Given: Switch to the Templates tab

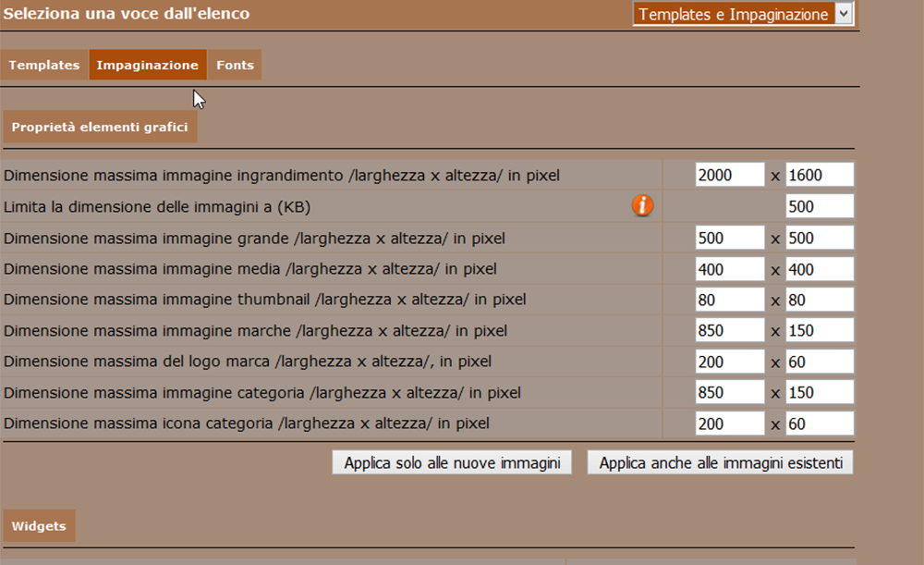Looking at the screenshot, I should point(44,65).
